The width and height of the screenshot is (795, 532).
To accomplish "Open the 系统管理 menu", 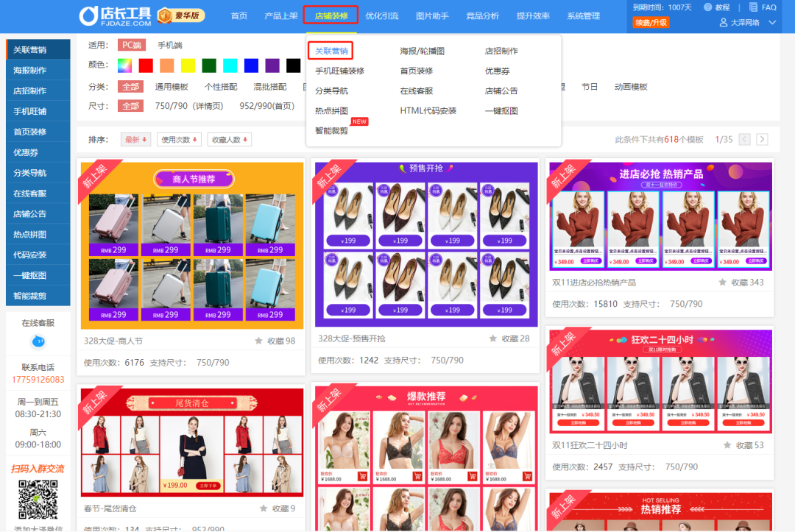I will 583,15.
